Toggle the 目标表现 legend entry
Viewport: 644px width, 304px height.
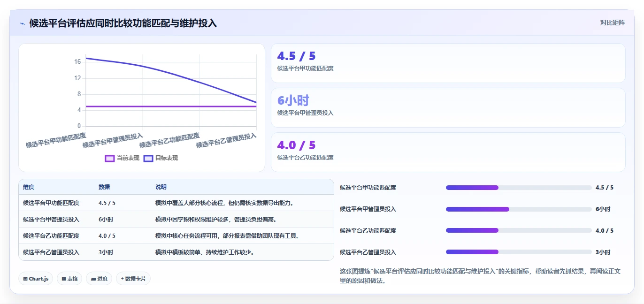click(x=161, y=158)
